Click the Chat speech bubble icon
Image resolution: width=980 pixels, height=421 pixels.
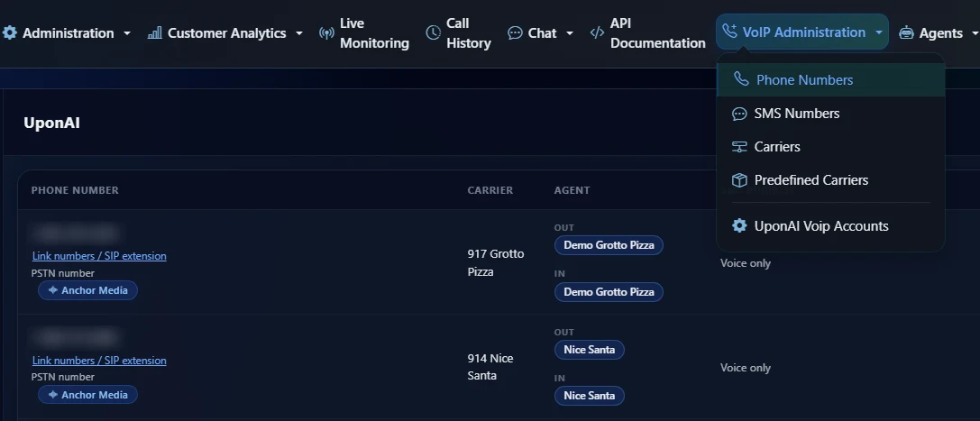coord(515,32)
